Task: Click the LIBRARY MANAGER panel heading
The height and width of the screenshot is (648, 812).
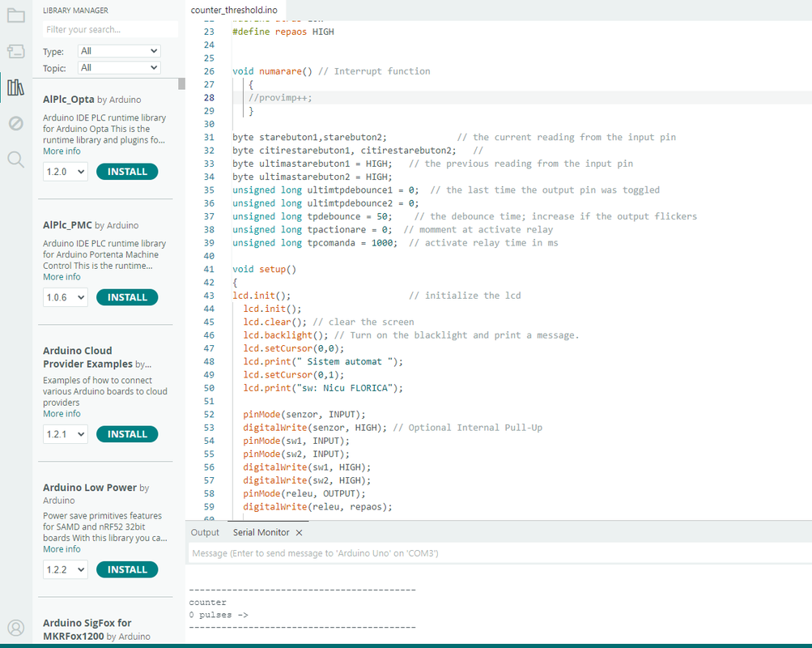Action: tap(75, 11)
